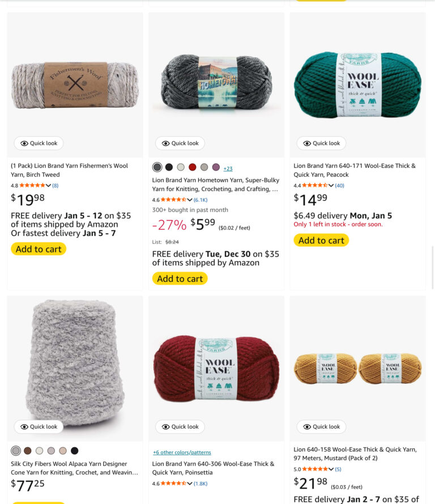Click the star rating for Hometown yarn
Screen dimensions: 435x504
pos(174,200)
